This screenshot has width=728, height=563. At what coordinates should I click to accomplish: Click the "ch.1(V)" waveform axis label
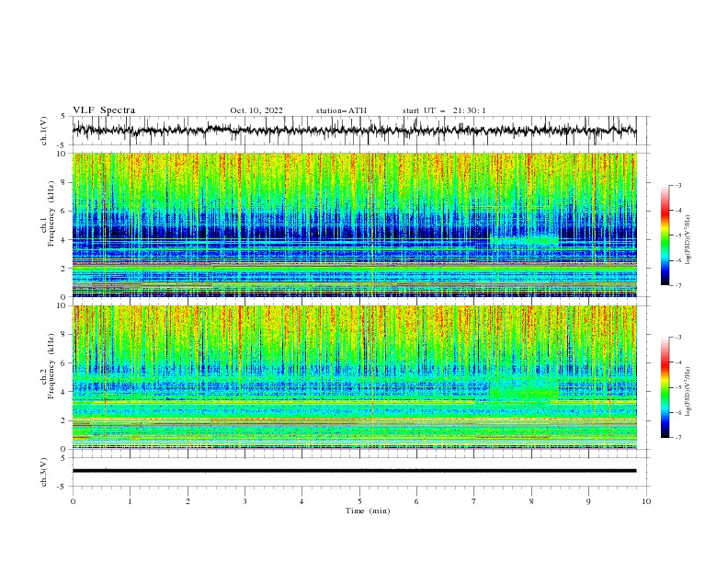pos(44,131)
